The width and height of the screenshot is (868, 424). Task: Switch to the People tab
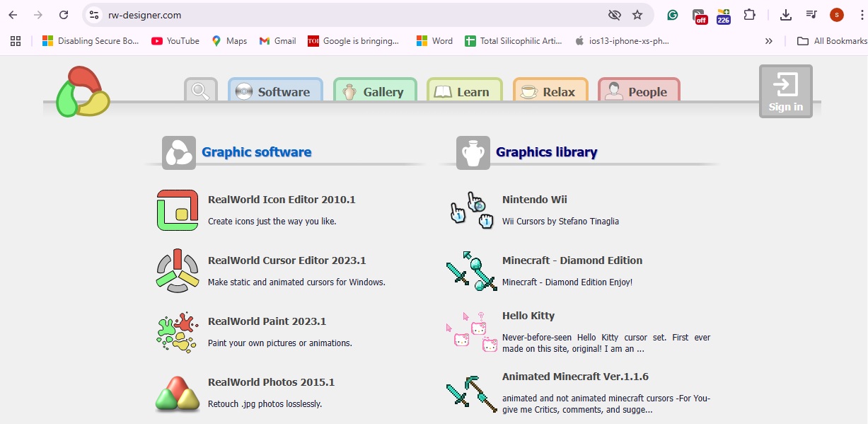tap(639, 91)
